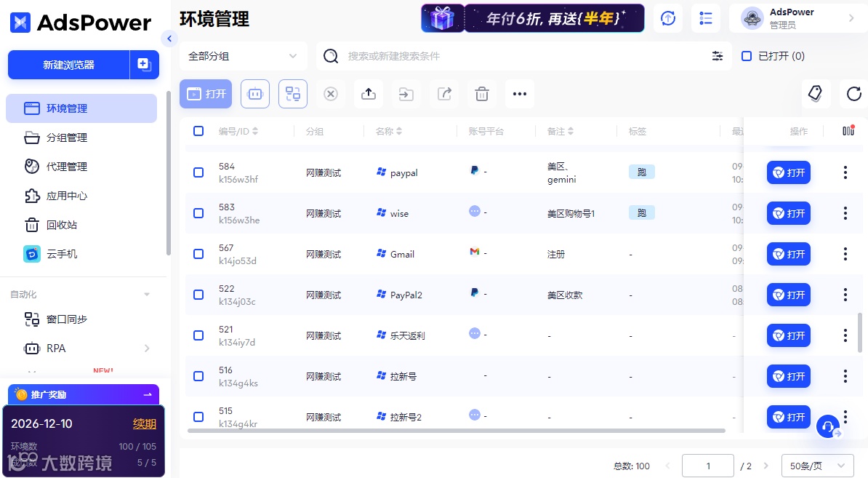
Task: Open the update/sync icon in header
Action: [668, 18]
